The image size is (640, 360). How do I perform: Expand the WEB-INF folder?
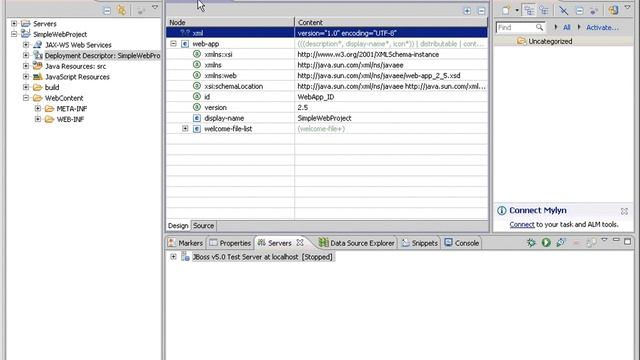pyautogui.click(x=38, y=119)
